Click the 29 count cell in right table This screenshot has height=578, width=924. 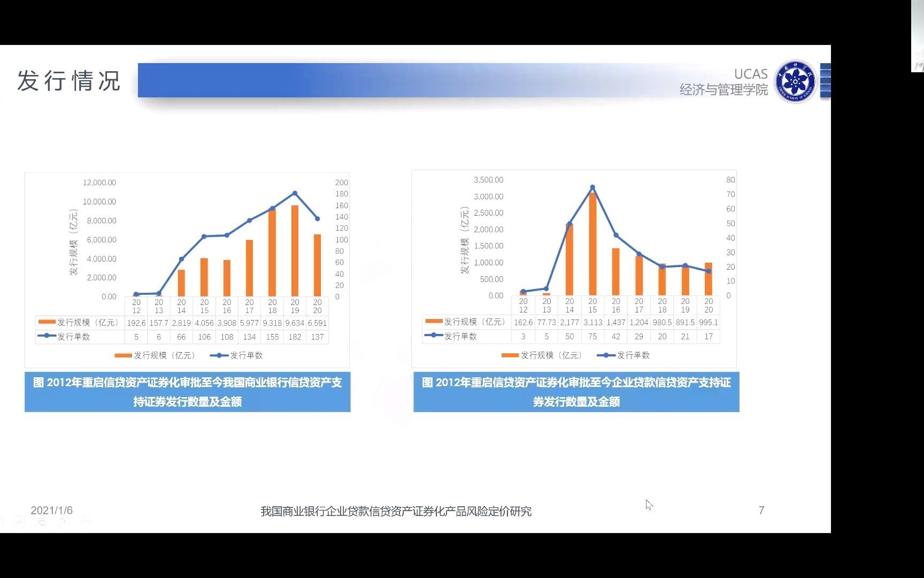639,336
